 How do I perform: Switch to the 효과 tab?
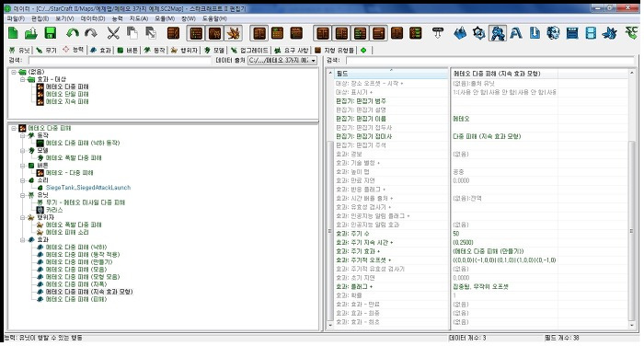click(100, 50)
